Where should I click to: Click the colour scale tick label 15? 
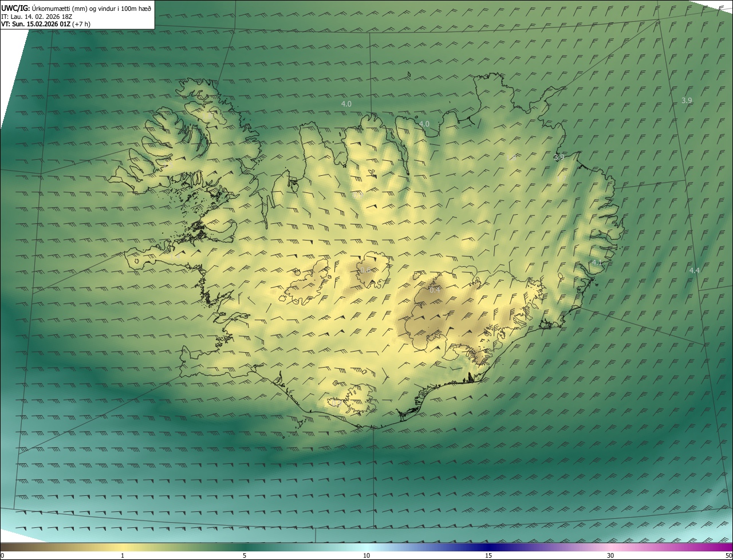488,556
